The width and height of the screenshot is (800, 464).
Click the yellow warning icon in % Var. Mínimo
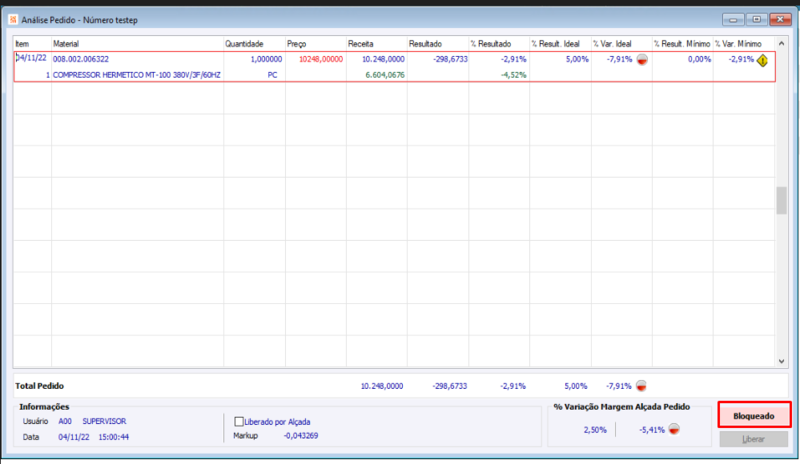point(762,60)
